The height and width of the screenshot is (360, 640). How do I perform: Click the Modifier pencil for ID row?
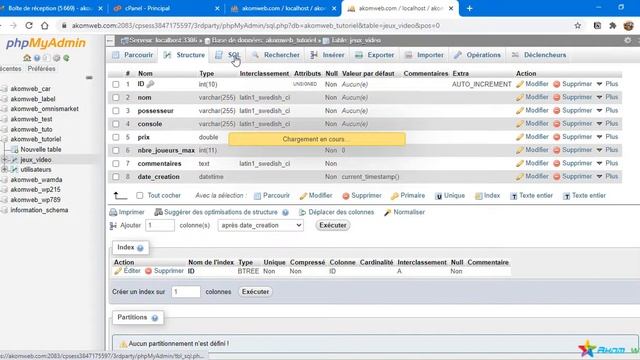click(532, 84)
